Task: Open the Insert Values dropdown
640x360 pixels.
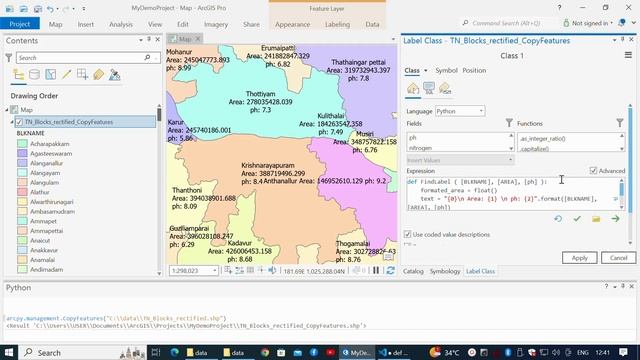Action: tap(460, 160)
